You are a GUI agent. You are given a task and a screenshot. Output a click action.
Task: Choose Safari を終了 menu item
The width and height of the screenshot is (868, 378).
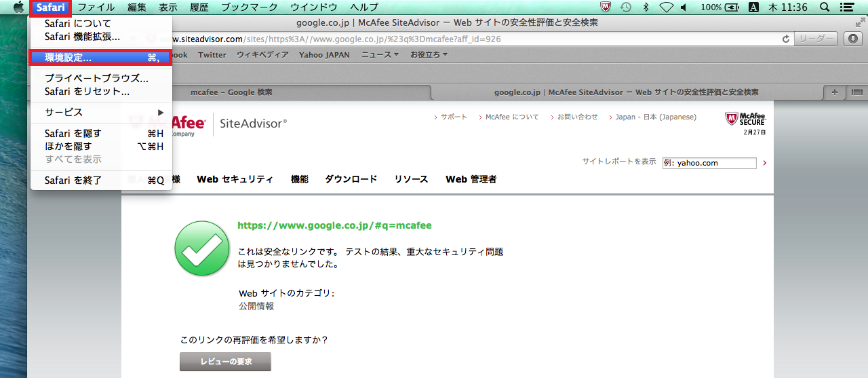pyautogui.click(x=100, y=181)
